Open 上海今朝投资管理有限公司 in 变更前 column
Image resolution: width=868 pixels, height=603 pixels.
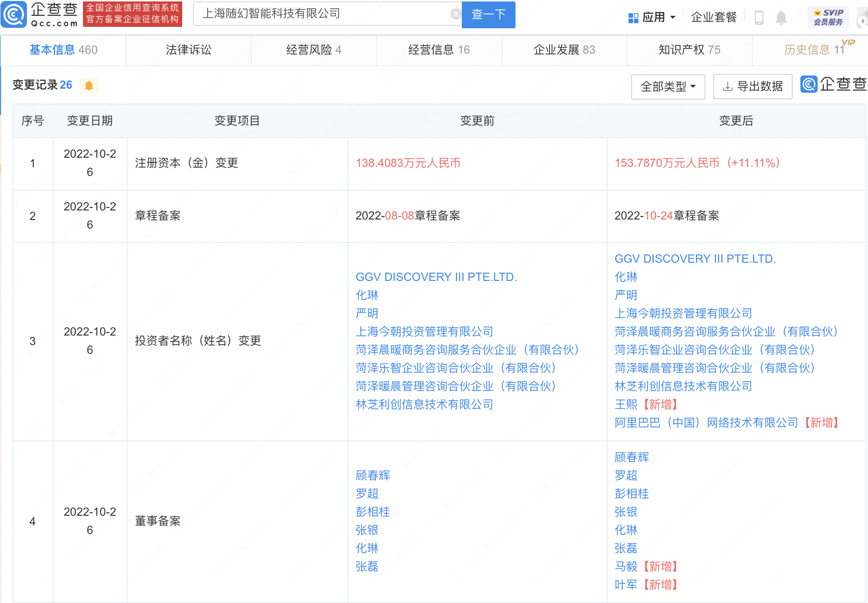pos(424,332)
